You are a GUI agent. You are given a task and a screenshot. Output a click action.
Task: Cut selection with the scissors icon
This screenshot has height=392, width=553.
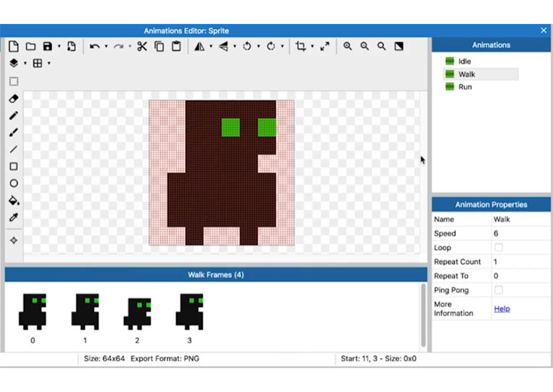142,46
